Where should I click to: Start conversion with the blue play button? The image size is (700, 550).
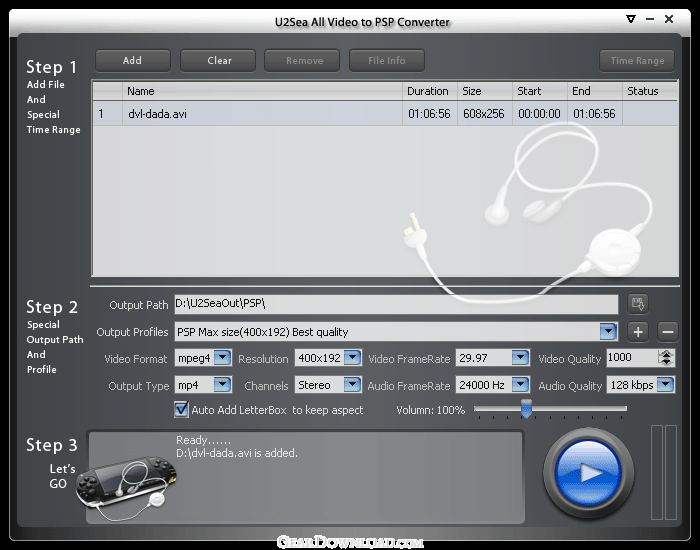[588, 473]
